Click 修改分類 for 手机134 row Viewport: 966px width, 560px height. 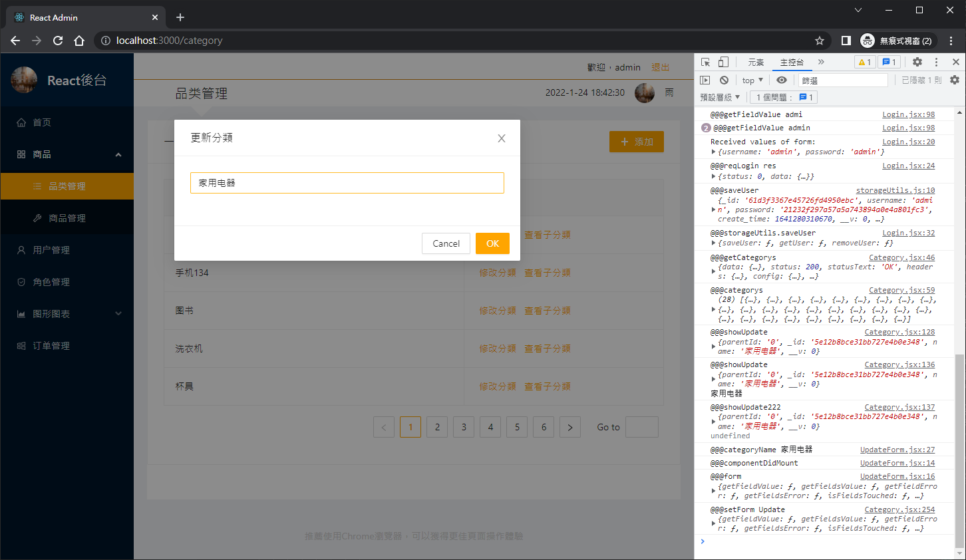(x=498, y=273)
